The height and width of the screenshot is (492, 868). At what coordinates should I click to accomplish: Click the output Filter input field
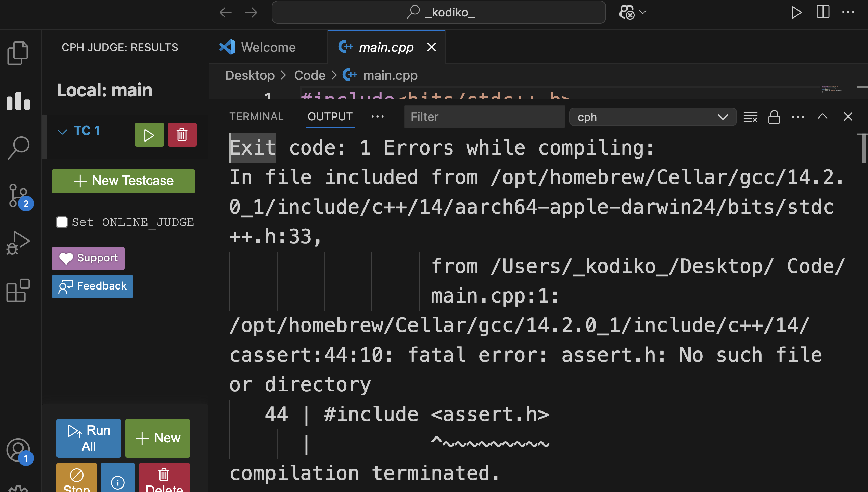pyautogui.click(x=484, y=117)
